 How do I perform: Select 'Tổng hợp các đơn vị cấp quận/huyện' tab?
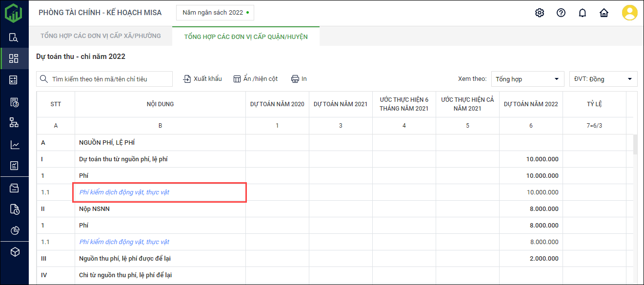[246, 37]
